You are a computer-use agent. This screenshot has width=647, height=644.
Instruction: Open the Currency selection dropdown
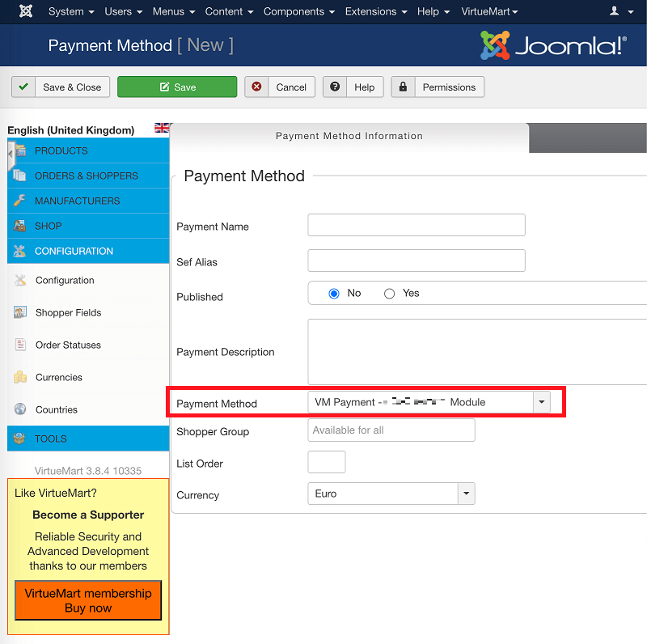click(x=466, y=493)
